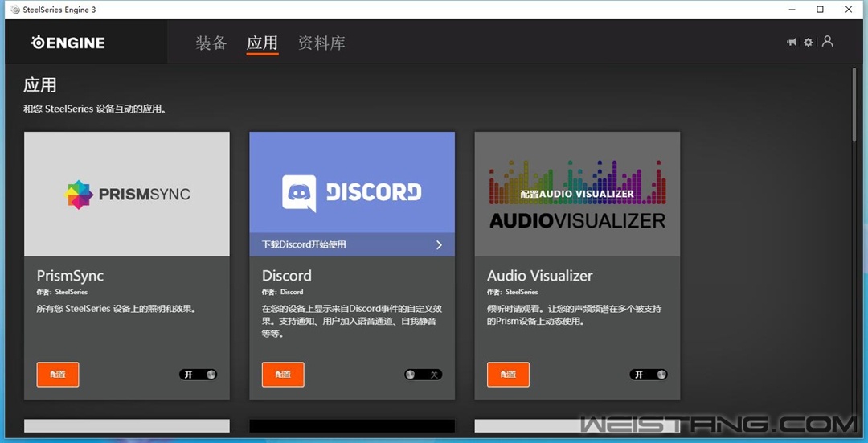Screen dimensions: 868x443
Task: Click the Audio Visualizer banner image
Action: (577, 194)
